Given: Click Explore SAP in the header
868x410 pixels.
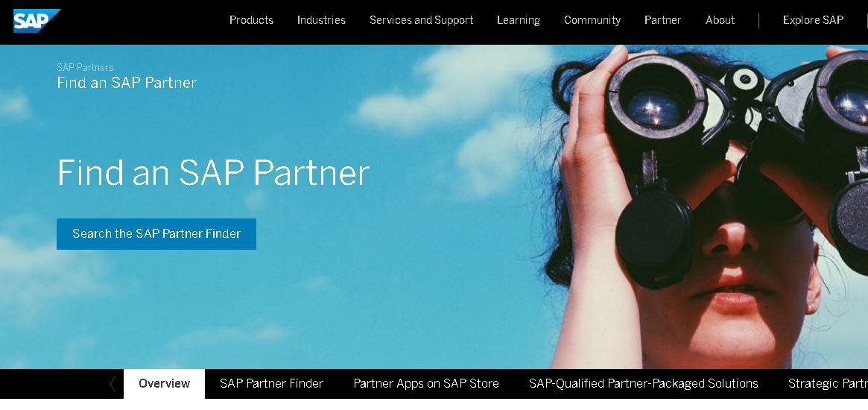Looking at the screenshot, I should coord(813,20).
